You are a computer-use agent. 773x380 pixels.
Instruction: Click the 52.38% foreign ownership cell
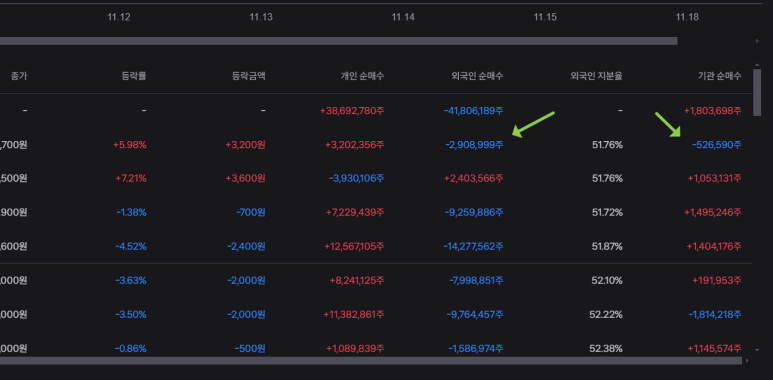point(606,348)
